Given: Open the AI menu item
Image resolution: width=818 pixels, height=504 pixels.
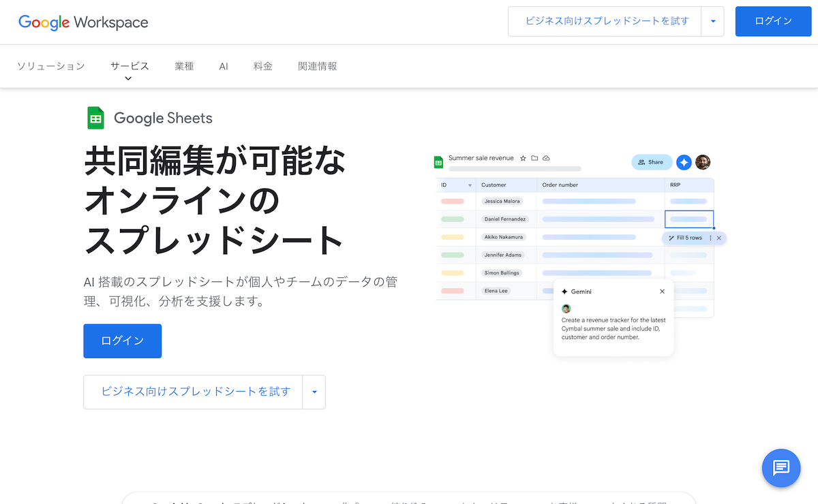Looking at the screenshot, I should [x=224, y=66].
